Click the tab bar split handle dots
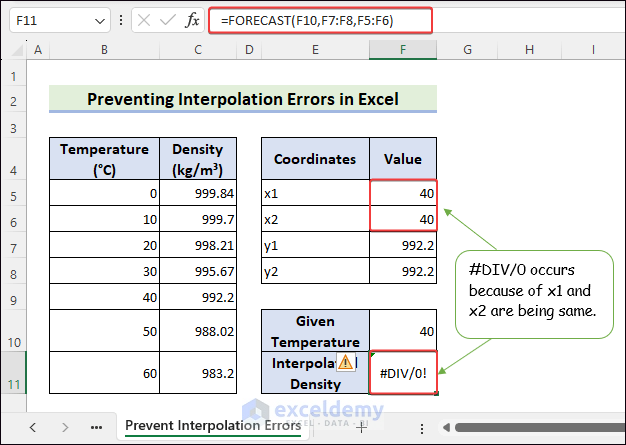This screenshot has width=626, height=445. [422, 429]
